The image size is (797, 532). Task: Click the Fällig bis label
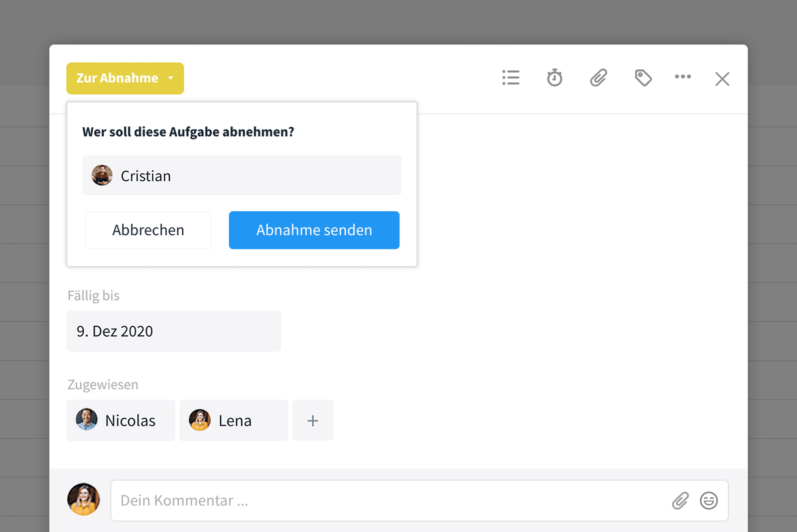(x=94, y=296)
